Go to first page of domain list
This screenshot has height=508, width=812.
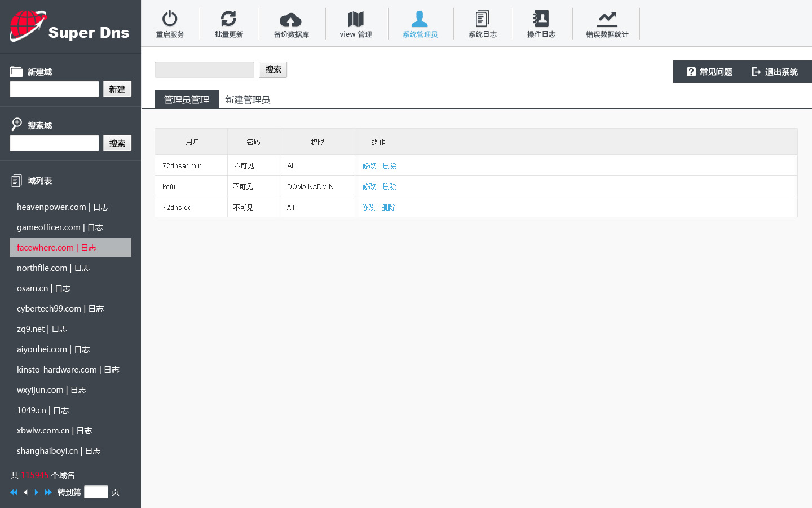14,492
